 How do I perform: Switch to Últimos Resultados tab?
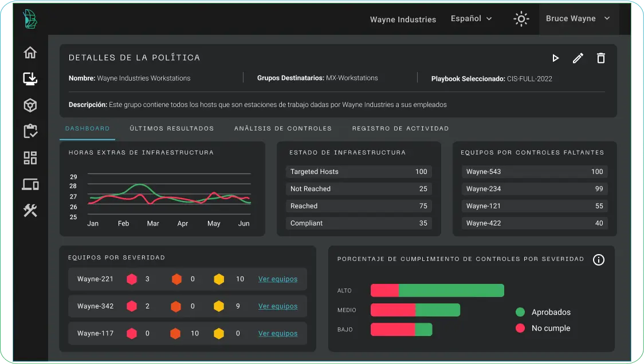point(172,128)
